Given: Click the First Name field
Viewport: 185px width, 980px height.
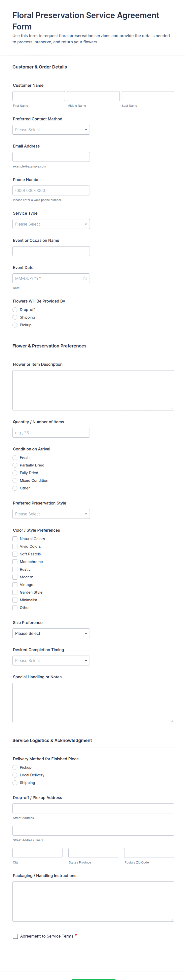Looking at the screenshot, I should [x=39, y=96].
